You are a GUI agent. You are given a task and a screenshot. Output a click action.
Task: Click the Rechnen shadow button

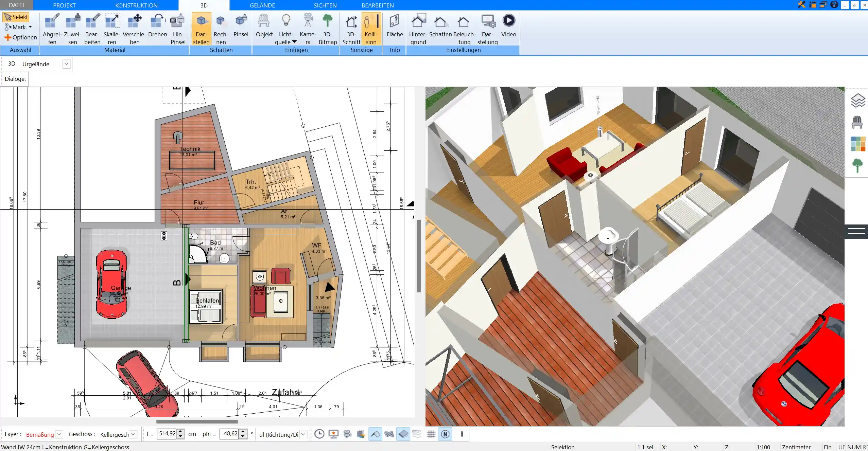click(221, 29)
